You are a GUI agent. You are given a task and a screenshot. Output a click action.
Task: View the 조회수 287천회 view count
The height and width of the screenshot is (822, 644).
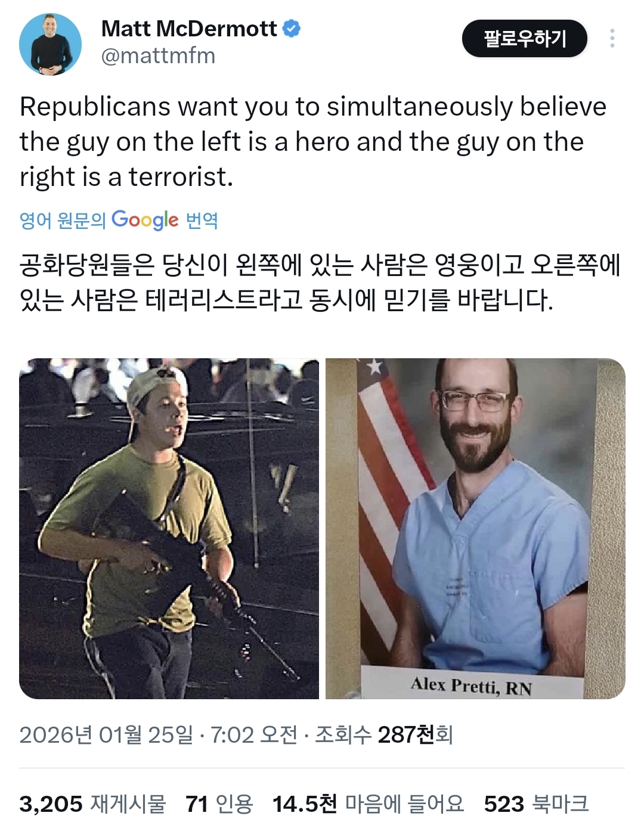click(x=384, y=734)
